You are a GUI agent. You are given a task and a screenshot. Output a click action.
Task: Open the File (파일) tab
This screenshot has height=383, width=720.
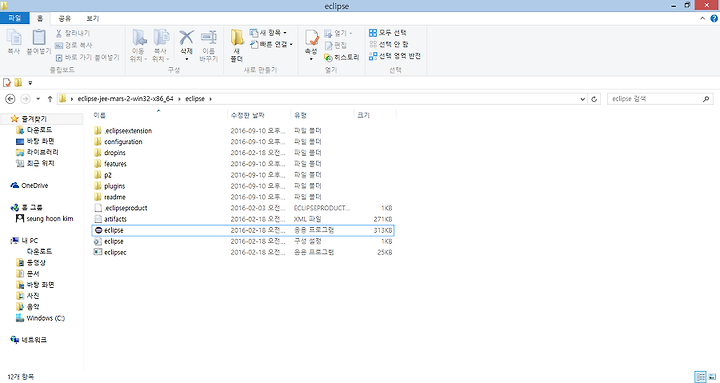pos(15,18)
